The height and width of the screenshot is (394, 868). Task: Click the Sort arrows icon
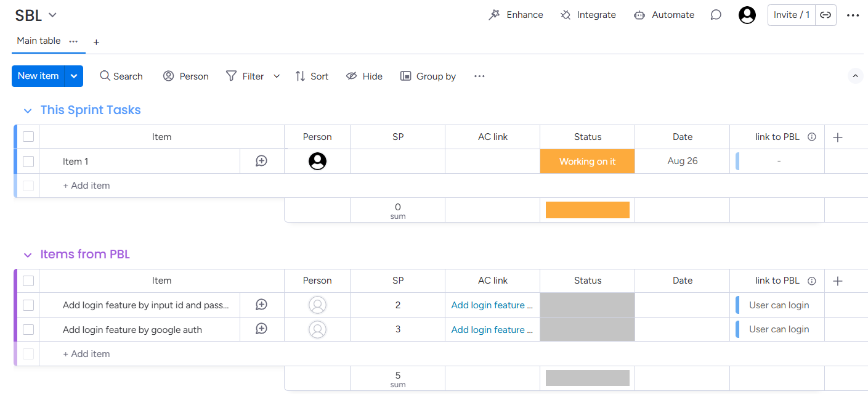coord(300,76)
